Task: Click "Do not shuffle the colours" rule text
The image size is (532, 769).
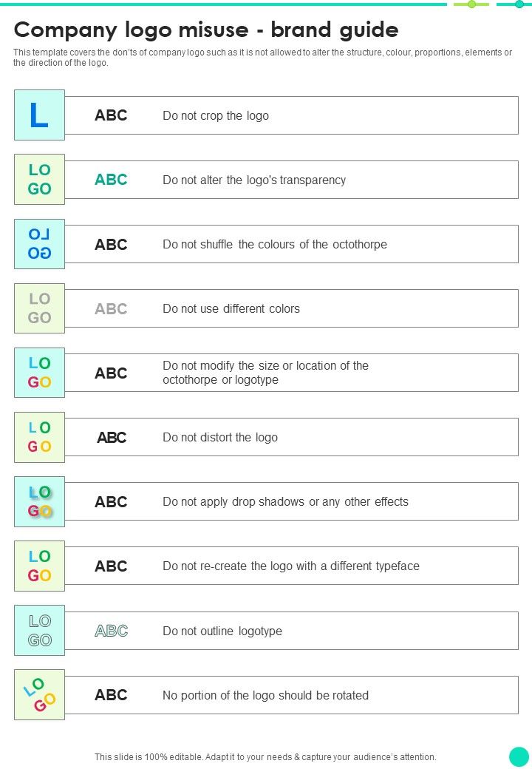Action: 275,245
